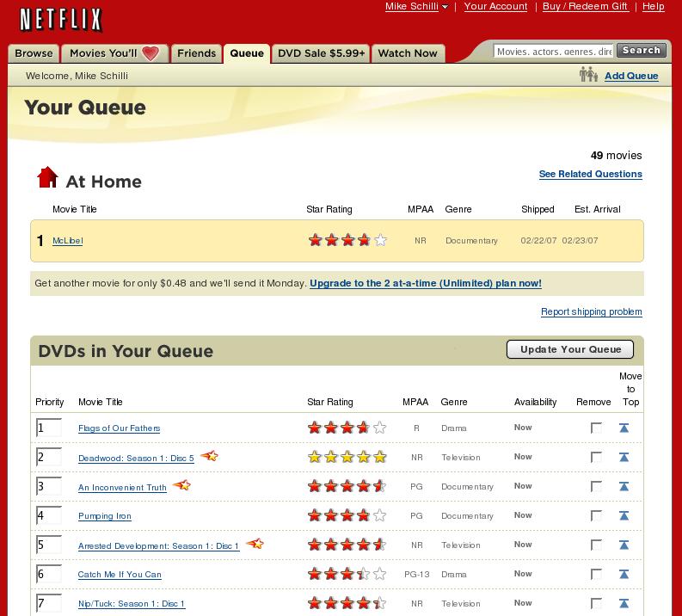Check Remove box for Flags of Our Fathers
Screen dimensions: 682x616
596,428
